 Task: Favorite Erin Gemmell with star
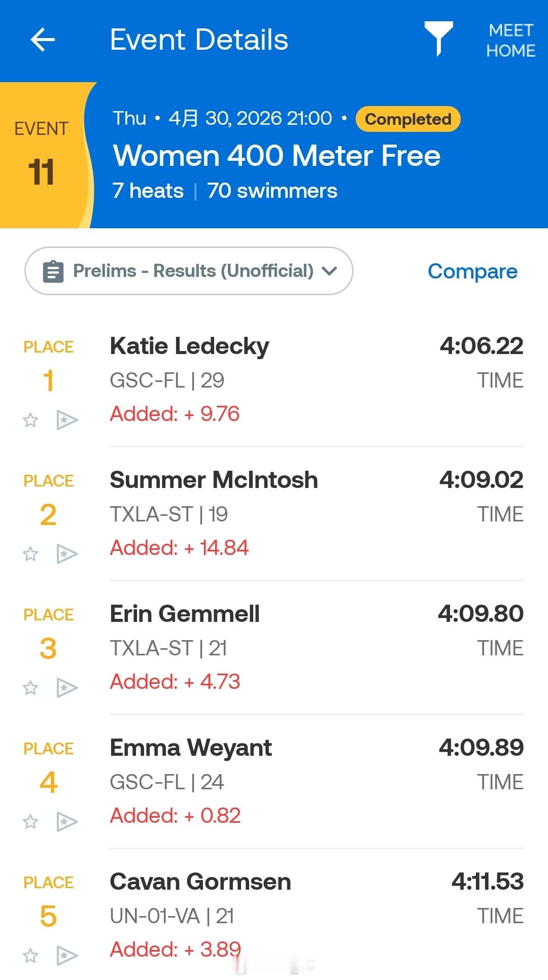click(30, 688)
